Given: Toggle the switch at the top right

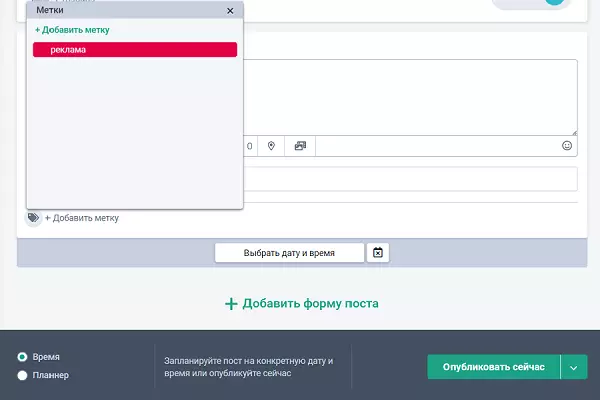Looking at the screenshot, I should [x=530, y=3].
